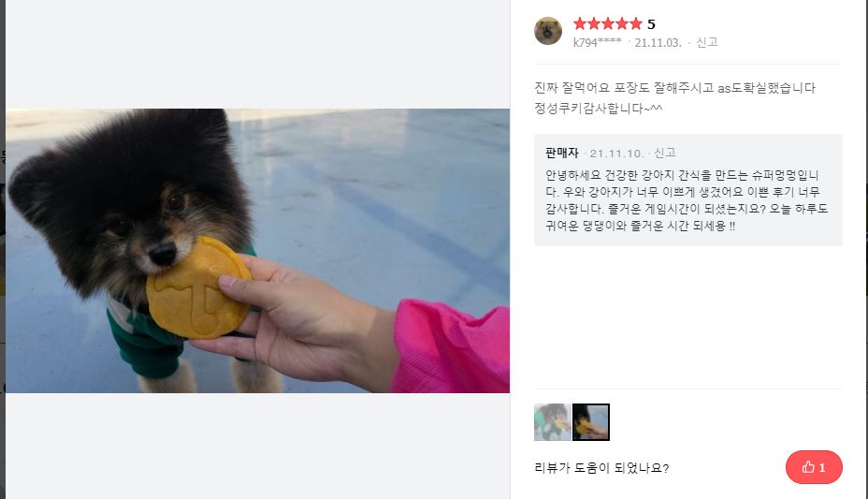
Task: Select the first blurred photo thumbnail
Action: click(552, 422)
